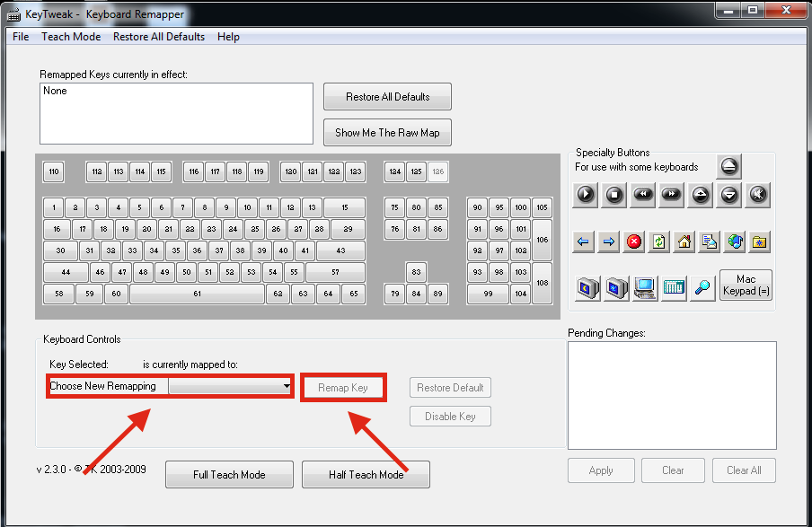Select keypad key number 99
This screenshot has height=527, width=812.
489,294
